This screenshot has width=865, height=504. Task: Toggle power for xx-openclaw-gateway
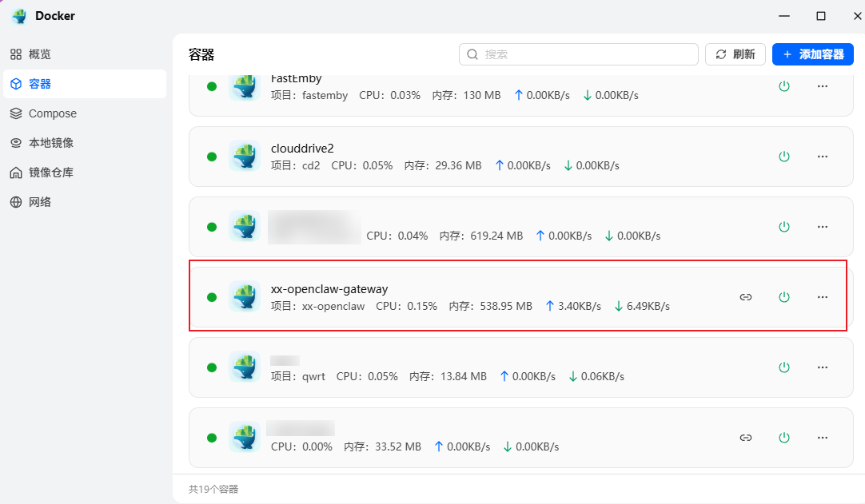click(784, 297)
